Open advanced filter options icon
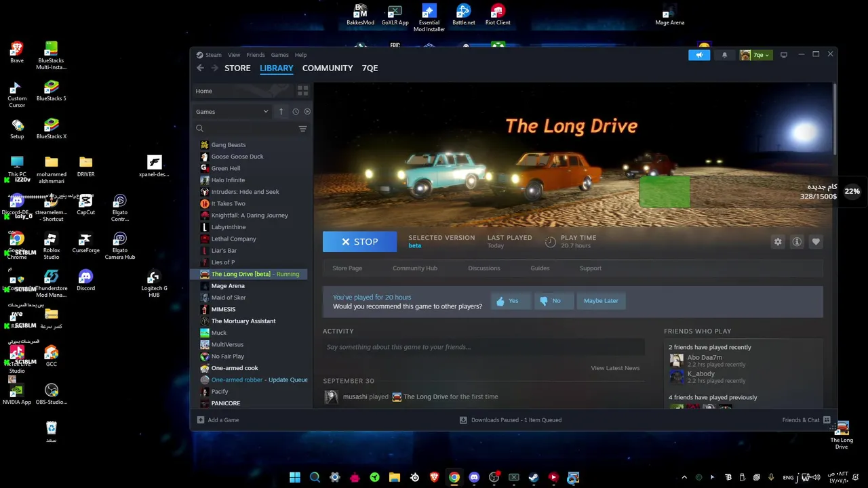This screenshot has width=868, height=488. click(x=303, y=128)
